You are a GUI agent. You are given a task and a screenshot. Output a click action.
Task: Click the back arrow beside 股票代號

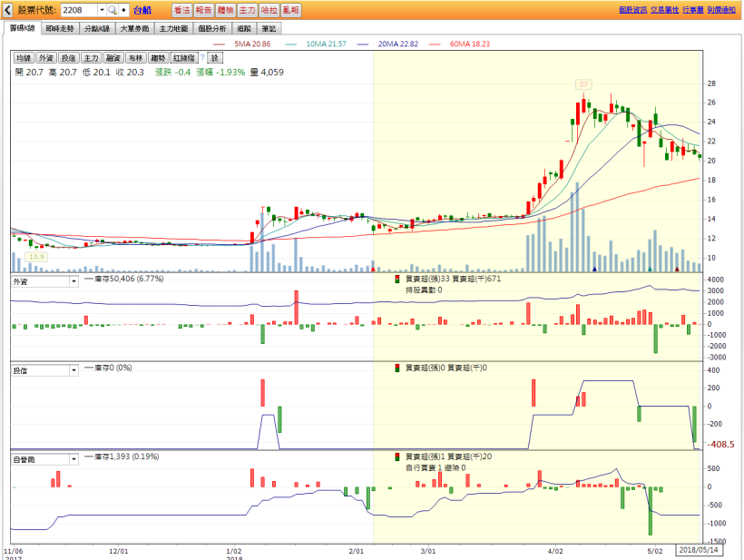click(x=8, y=10)
